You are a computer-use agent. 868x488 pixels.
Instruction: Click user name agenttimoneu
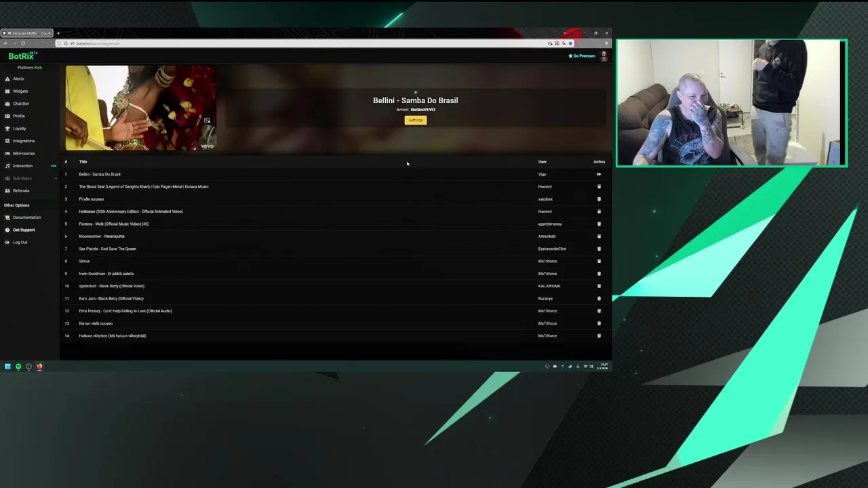point(550,224)
